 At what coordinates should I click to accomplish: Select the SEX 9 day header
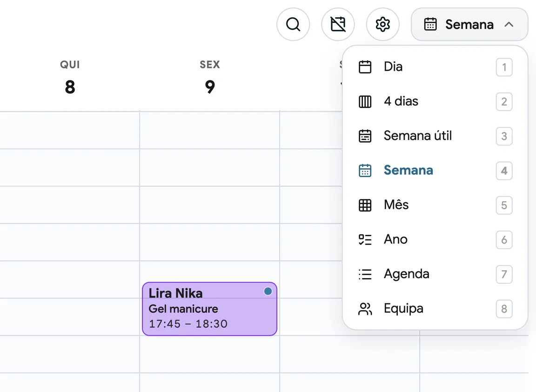210,77
